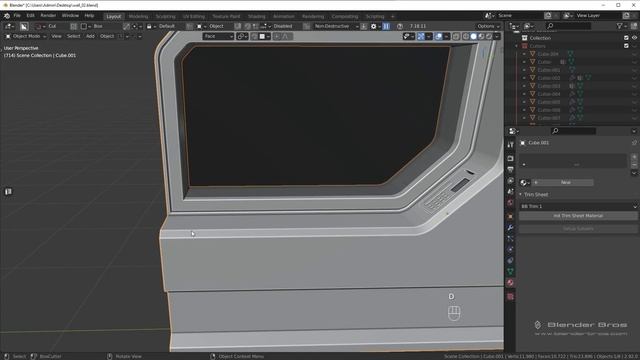The width and height of the screenshot is (640, 360).
Task: Open the Object Data mesh tab
Action: point(510,271)
